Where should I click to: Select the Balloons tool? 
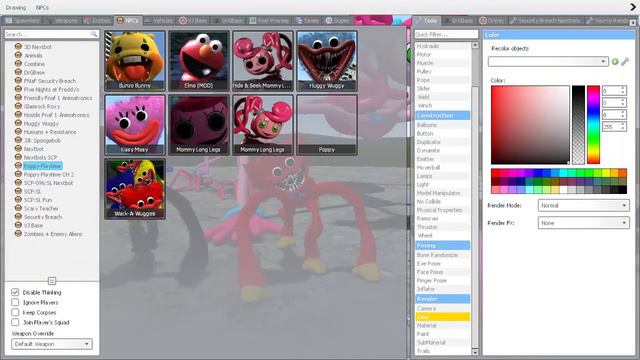coord(443,125)
